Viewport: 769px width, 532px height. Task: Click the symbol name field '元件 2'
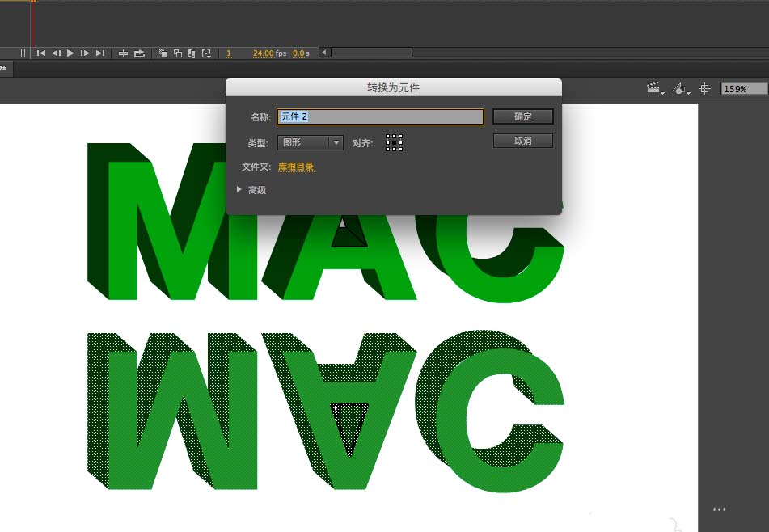(x=380, y=116)
